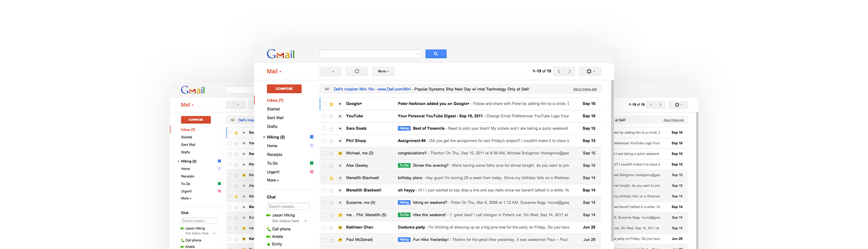
Task: Open the search options dropdown arrow
Action: [x=417, y=54]
